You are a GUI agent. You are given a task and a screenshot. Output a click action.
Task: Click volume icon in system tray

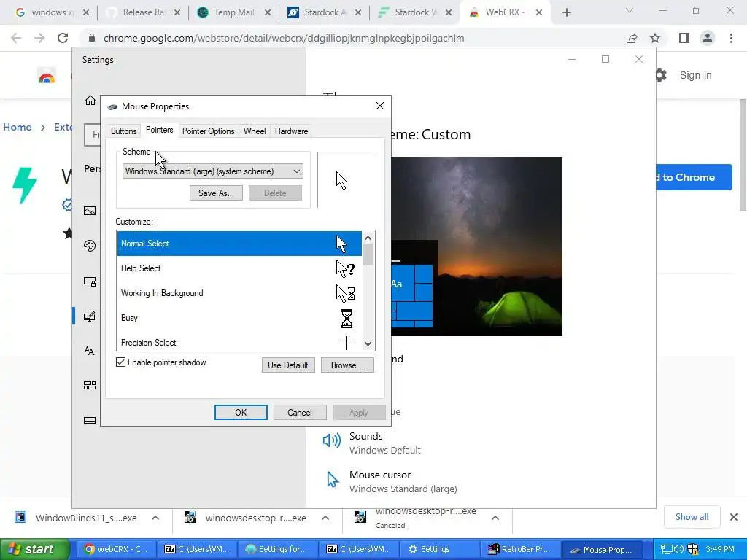tap(679, 550)
